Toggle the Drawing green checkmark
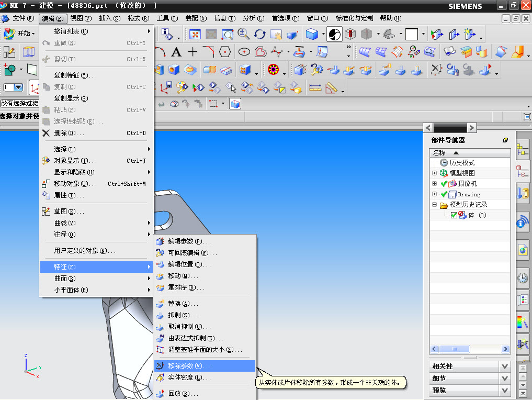Screen dimensions: 532x400 (x=444, y=194)
